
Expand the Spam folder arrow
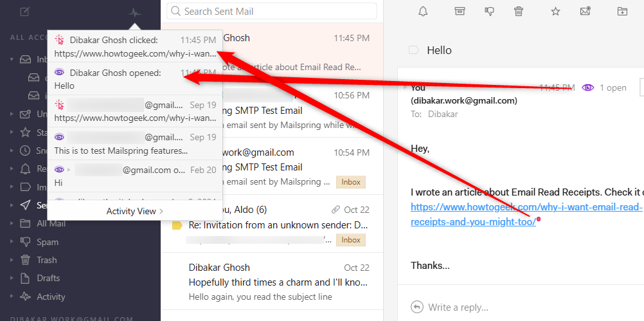[12, 242]
